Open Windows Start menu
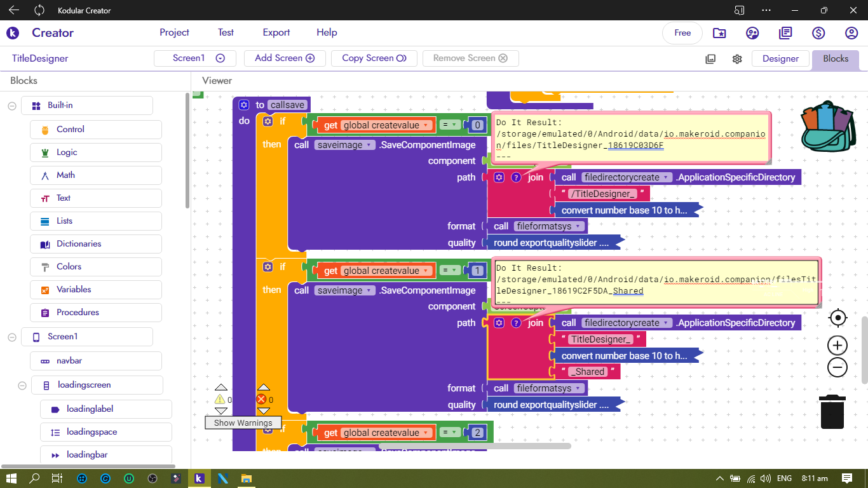868x488 pixels. click(11, 478)
